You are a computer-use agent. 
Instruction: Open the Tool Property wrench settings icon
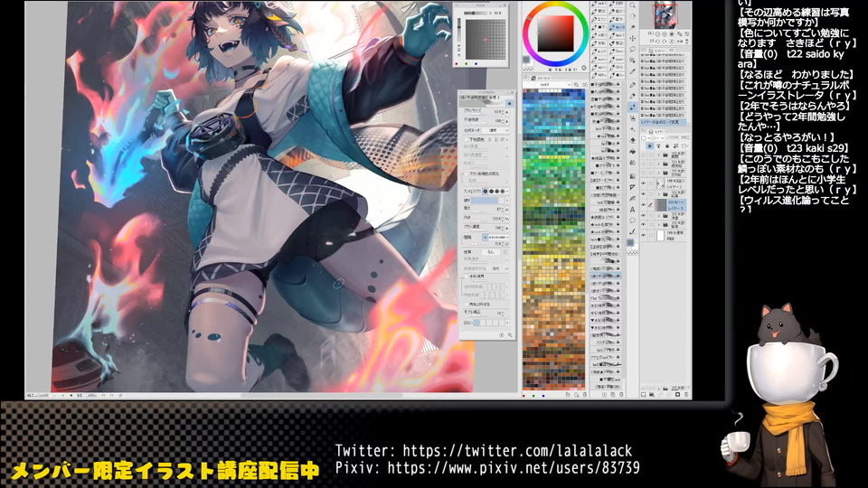[510, 335]
